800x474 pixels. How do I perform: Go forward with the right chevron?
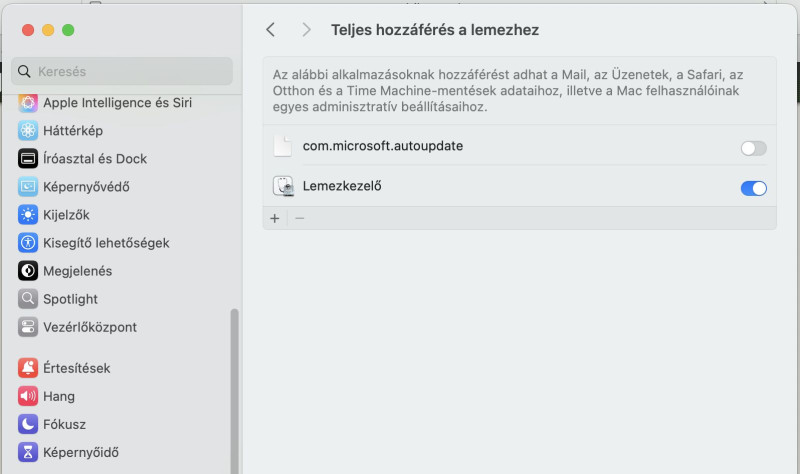(x=306, y=30)
